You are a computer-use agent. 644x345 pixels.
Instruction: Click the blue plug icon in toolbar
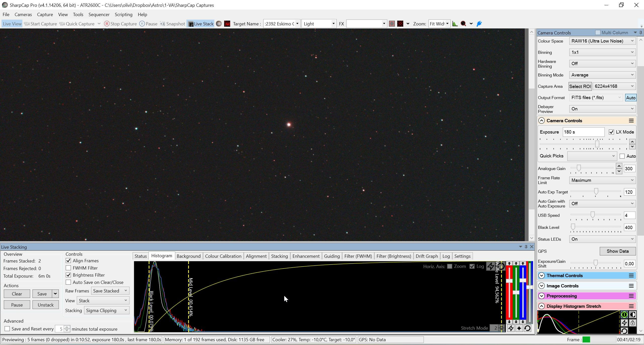[x=479, y=24]
